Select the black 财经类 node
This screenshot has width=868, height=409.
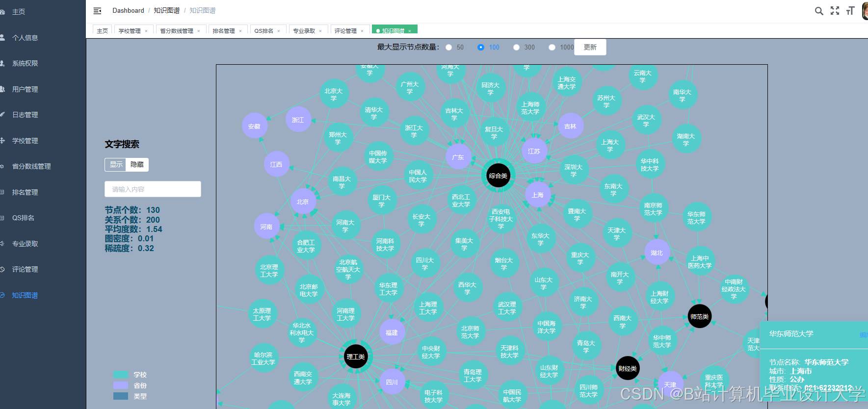pos(628,368)
